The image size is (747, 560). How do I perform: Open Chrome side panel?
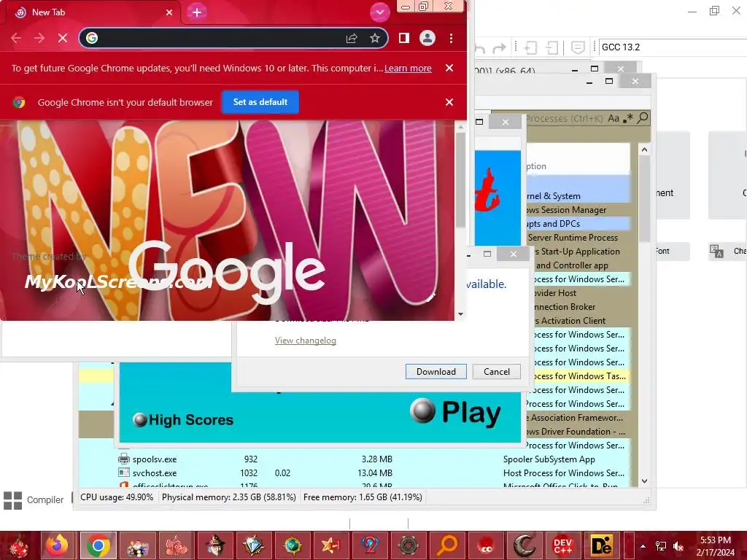tap(404, 38)
